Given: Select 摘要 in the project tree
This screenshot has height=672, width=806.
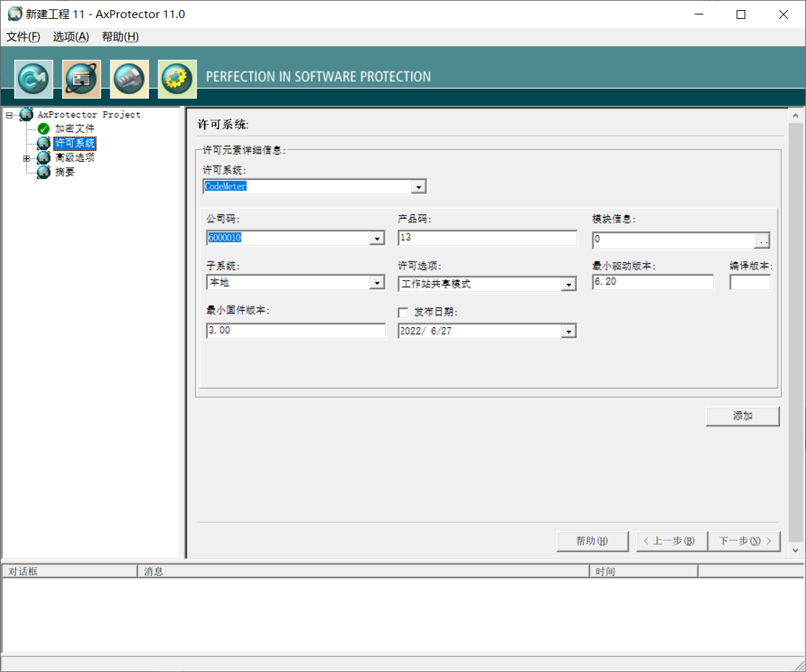Looking at the screenshot, I should [x=65, y=172].
